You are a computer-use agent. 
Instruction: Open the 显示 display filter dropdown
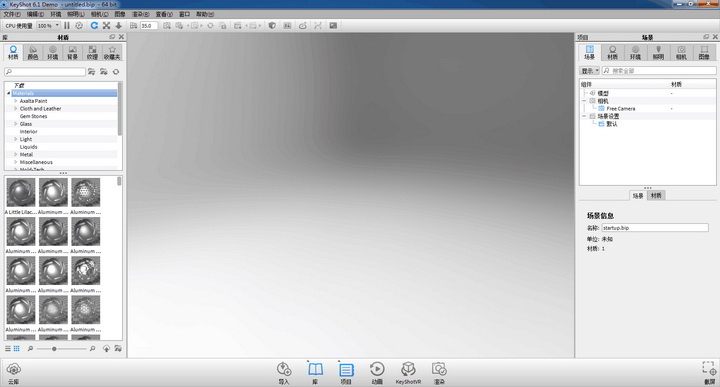590,71
